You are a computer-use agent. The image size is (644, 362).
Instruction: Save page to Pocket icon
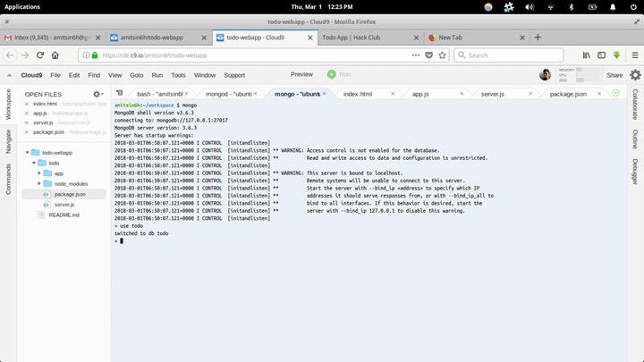[428, 55]
